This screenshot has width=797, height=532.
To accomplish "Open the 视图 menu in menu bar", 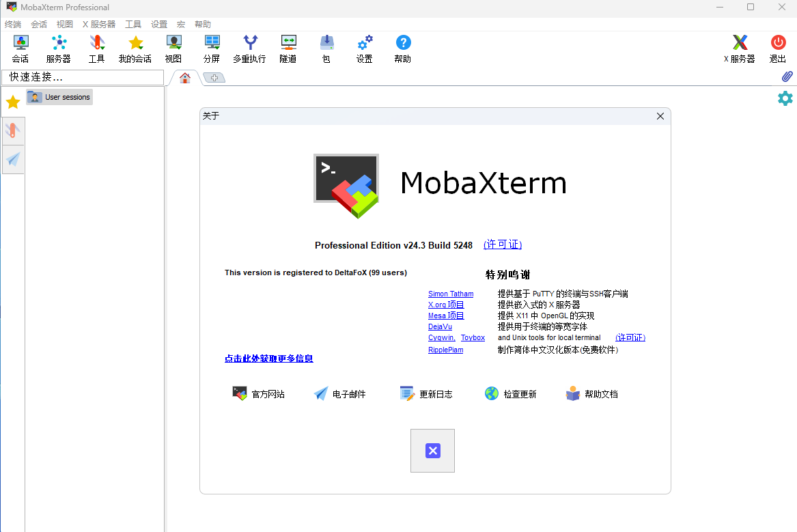I will coord(65,25).
